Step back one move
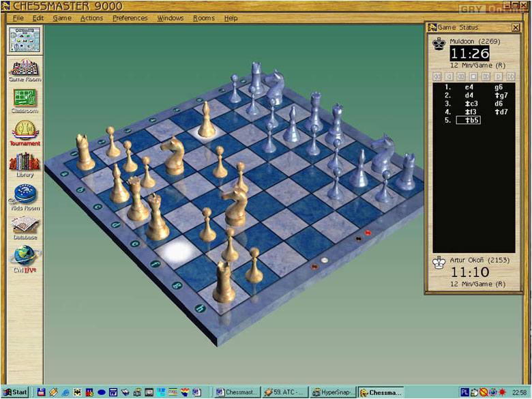 click(x=449, y=76)
